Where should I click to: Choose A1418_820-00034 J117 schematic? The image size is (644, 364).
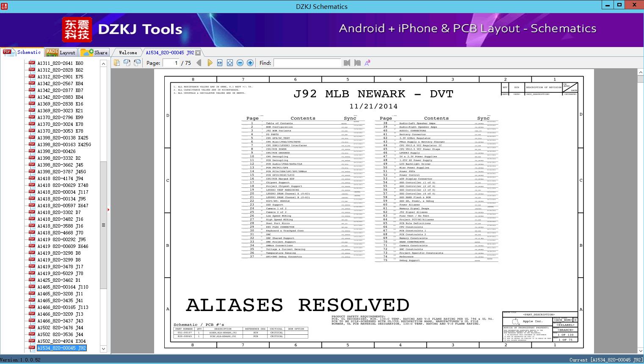(x=63, y=192)
